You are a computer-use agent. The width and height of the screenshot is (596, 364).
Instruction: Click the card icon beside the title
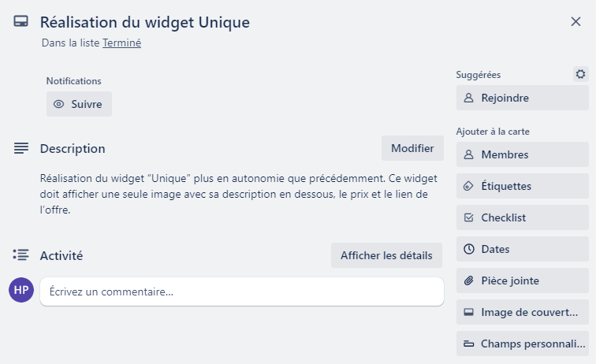point(21,21)
